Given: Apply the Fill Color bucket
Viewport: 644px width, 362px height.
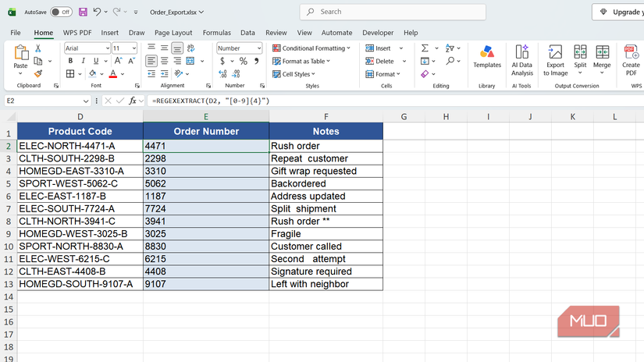Looking at the screenshot, I should click(93, 74).
